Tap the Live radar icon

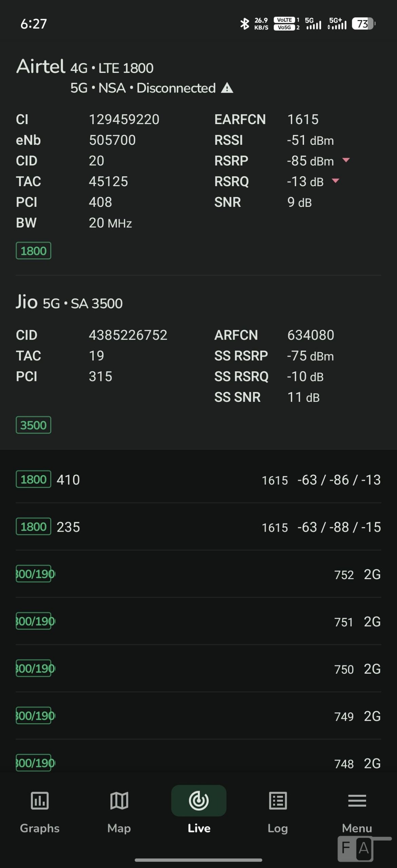click(199, 801)
